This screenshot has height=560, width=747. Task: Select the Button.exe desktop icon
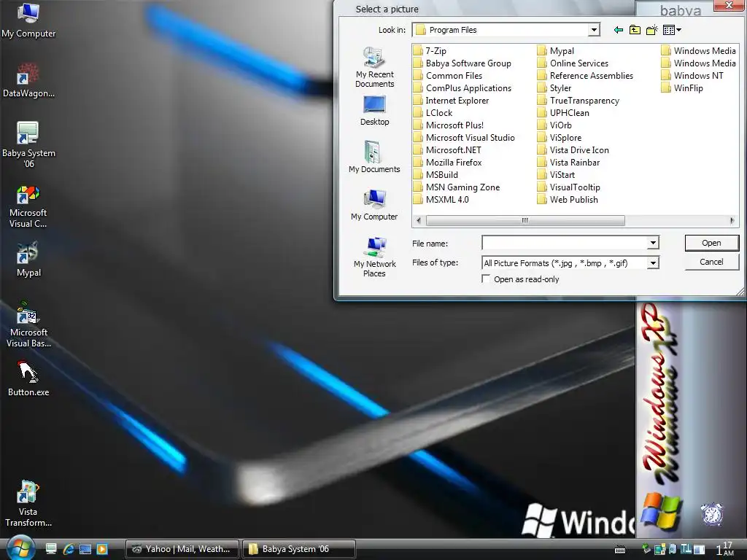tap(28, 379)
